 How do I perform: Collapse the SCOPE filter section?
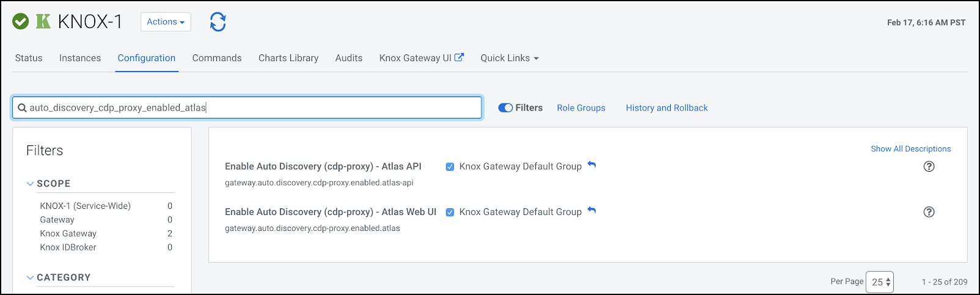click(x=31, y=184)
